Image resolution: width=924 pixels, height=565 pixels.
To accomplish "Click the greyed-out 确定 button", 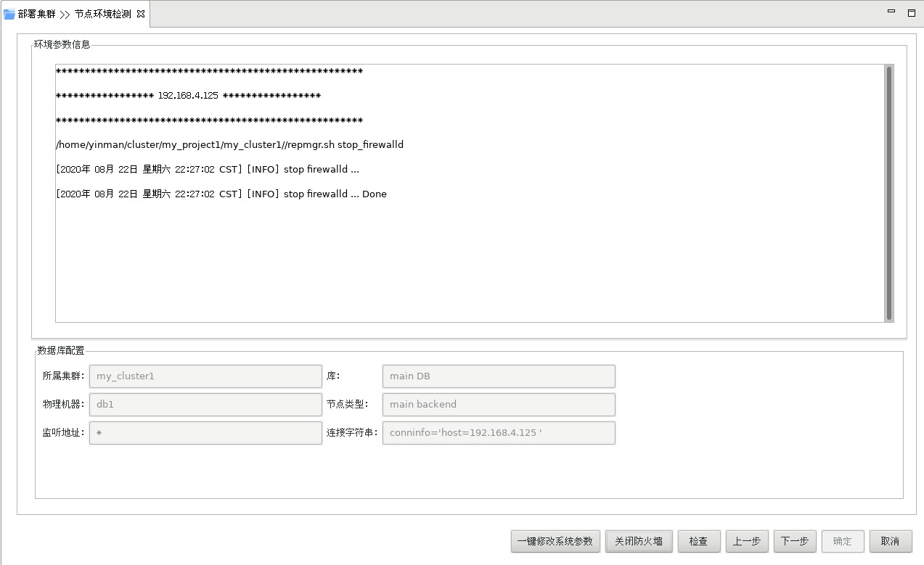I will coord(842,541).
